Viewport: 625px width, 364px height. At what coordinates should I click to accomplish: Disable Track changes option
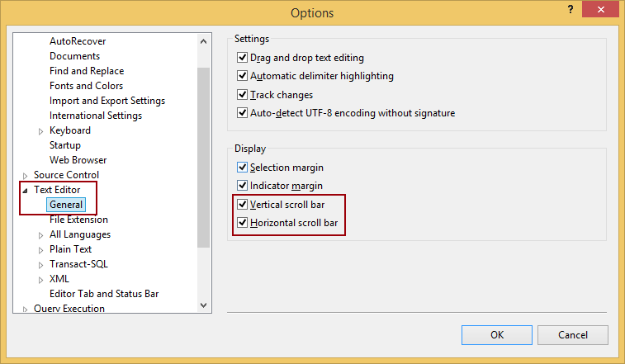coord(243,95)
